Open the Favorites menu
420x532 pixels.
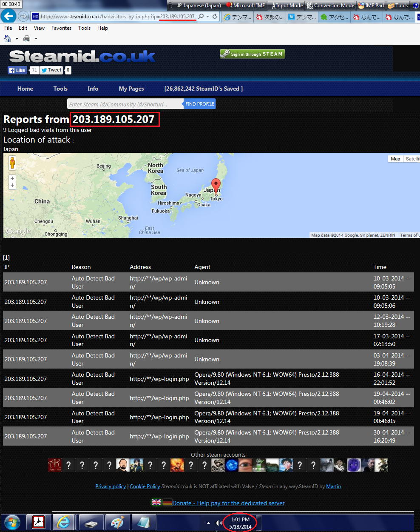click(x=61, y=28)
